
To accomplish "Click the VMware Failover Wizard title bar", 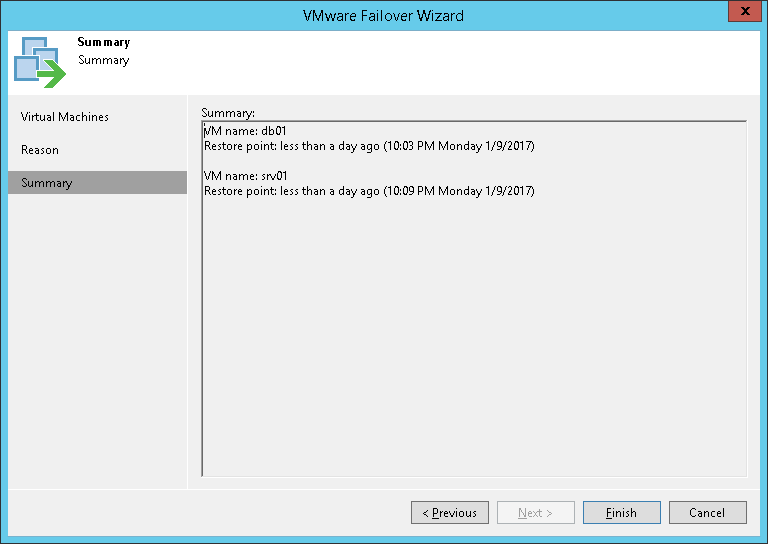I will pyautogui.click(x=383, y=16).
